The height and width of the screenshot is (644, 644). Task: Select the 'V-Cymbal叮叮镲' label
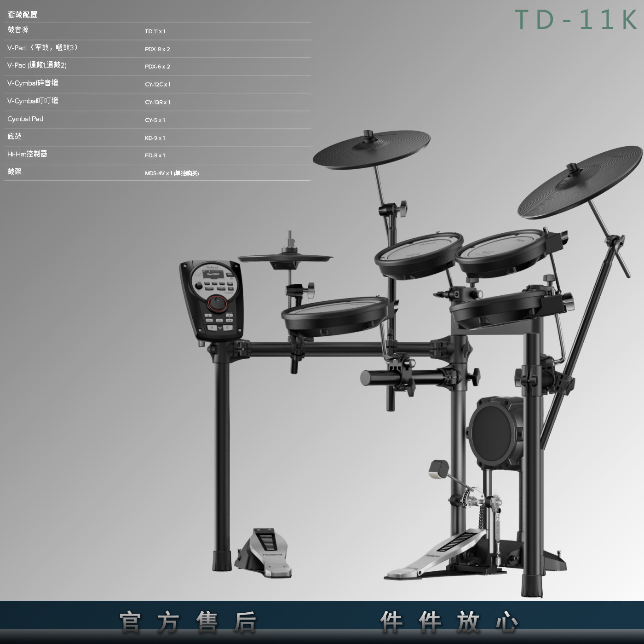[33, 101]
